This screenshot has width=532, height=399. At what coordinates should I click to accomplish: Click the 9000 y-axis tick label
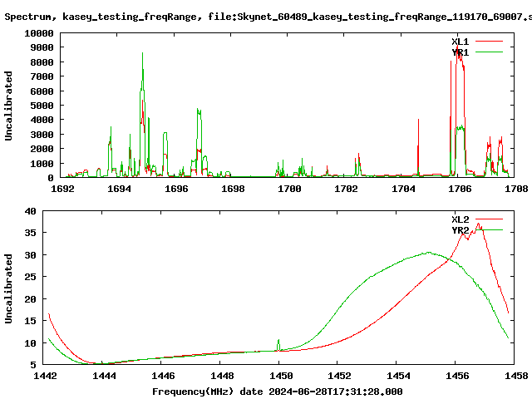pyautogui.click(x=42, y=47)
